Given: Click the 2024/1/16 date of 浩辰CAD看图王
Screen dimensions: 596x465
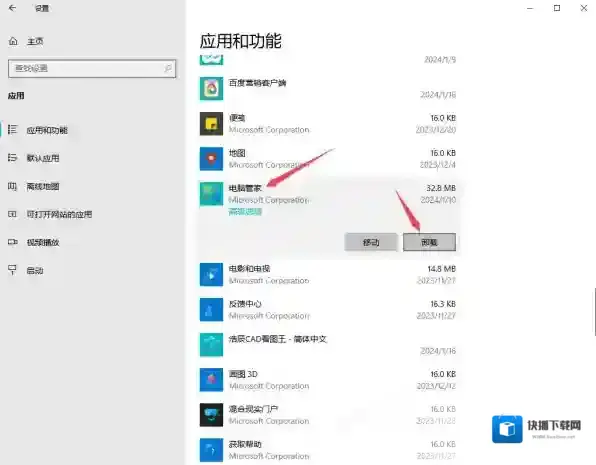Looking at the screenshot, I should tap(438, 351).
